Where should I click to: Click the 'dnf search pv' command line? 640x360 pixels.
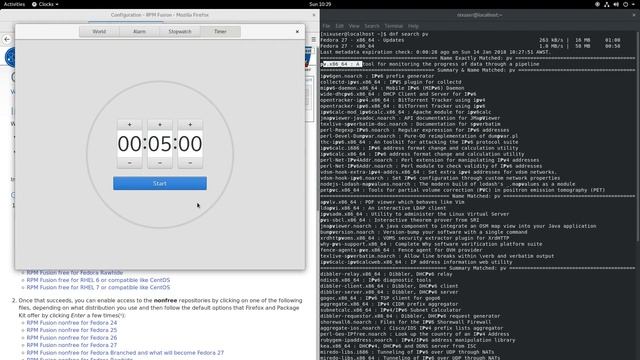tap(374, 34)
